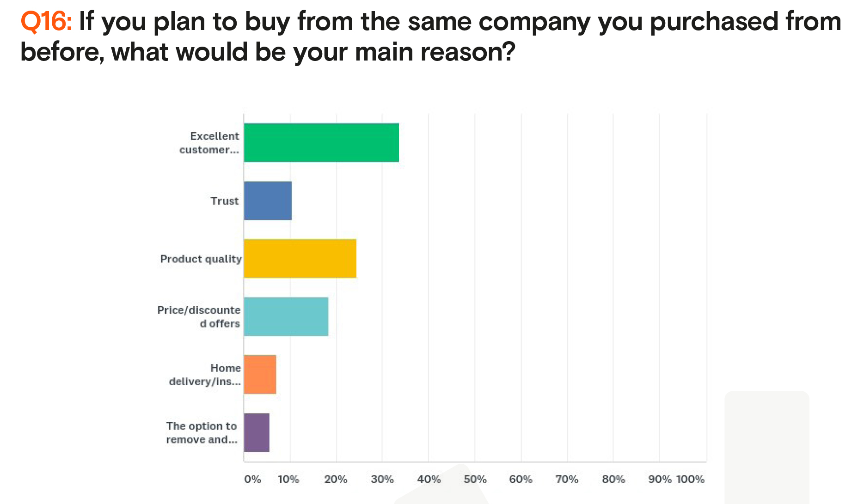Image resolution: width=864 pixels, height=504 pixels.
Task: Click the green Excellent customer bar
Action: coord(321,143)
